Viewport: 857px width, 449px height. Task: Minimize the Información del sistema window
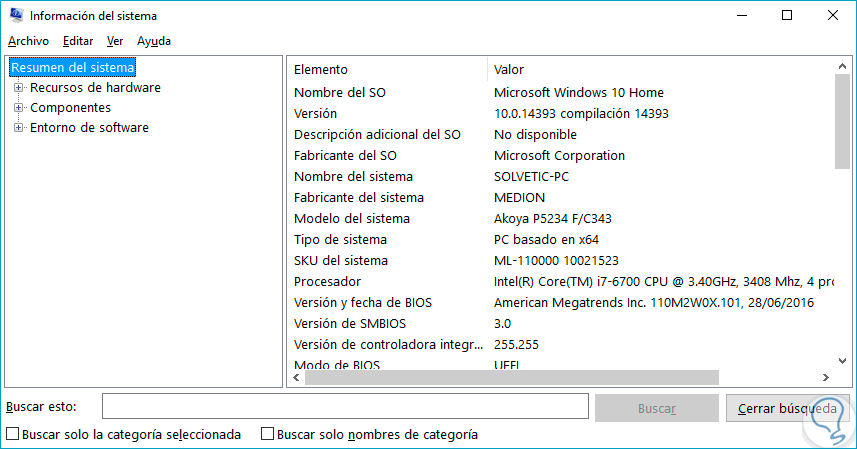741,15
